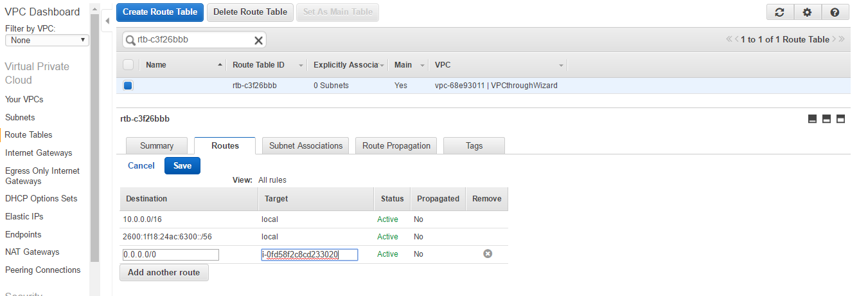
Task: Click the Target field with instance ID
Action: pos(310,255)
